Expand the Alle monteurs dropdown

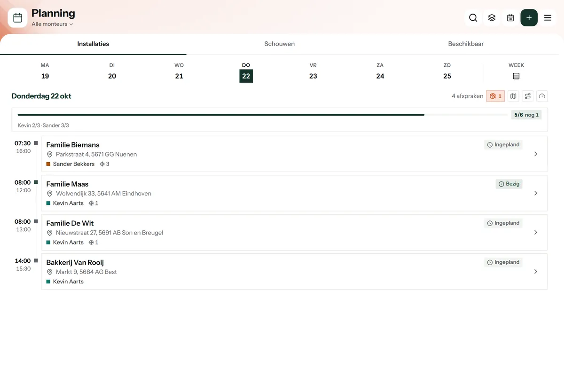53,24
